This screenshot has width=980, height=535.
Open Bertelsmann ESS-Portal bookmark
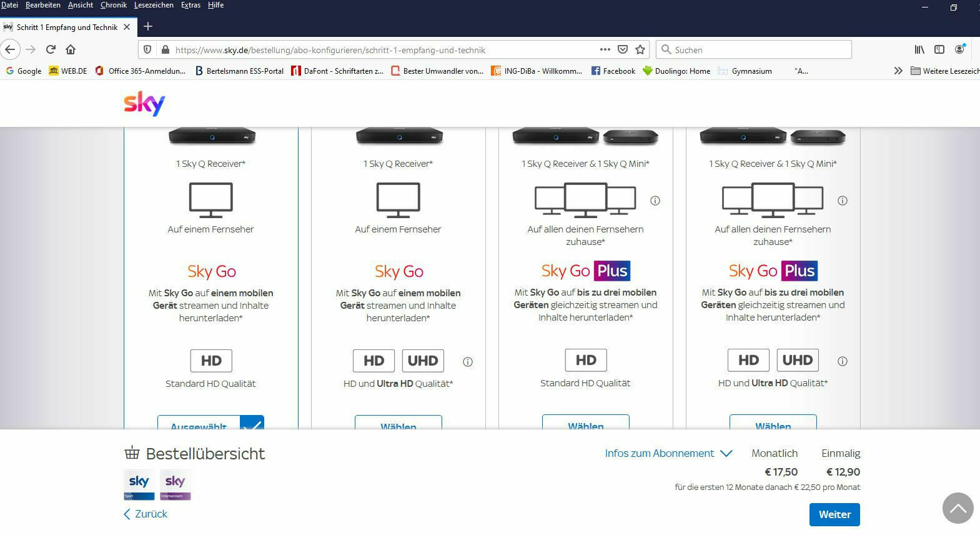240,71
